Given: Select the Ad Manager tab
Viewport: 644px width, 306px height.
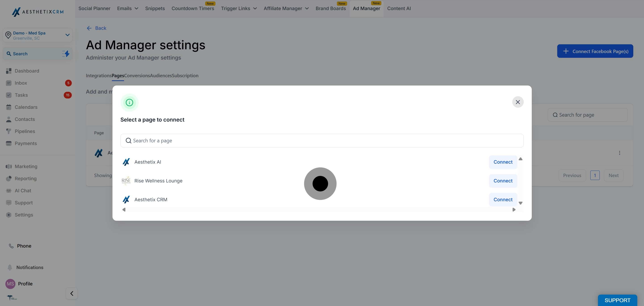Looking at the screenshot, I should pos(366,9).
